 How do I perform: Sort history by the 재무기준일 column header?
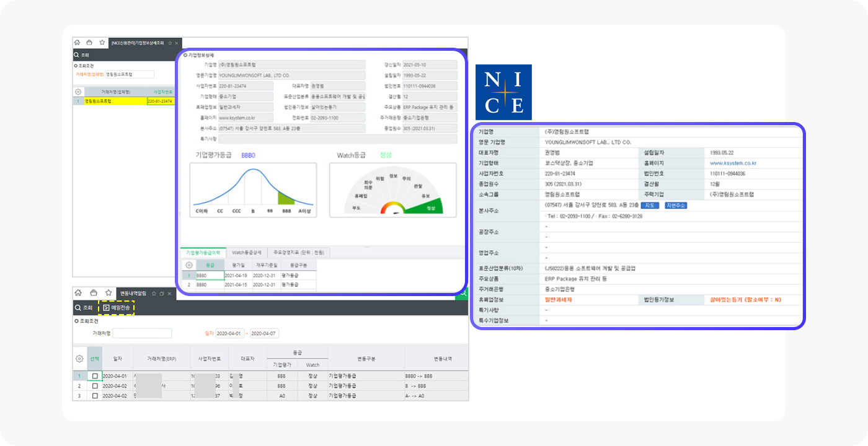click(265, 265)
